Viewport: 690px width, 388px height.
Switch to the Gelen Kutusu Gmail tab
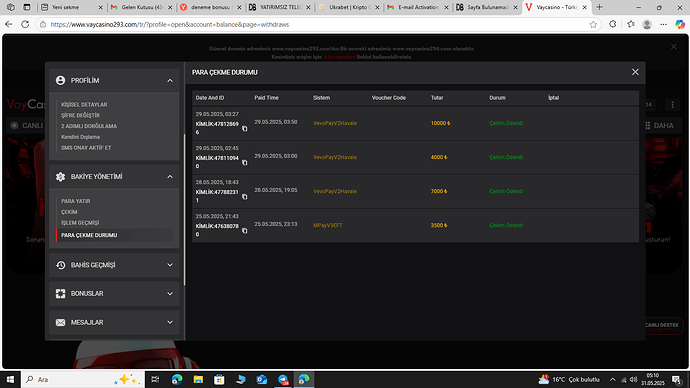tap(141, 7)
